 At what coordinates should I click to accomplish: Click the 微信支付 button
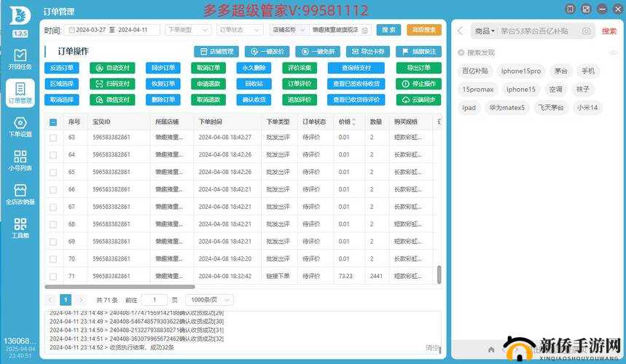[x=112, y=100]
